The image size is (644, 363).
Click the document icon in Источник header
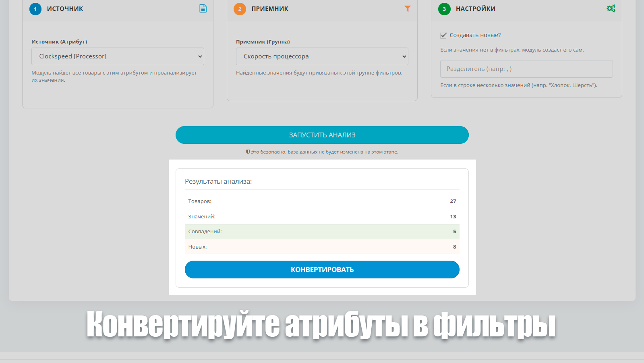[x=203, y=8]
